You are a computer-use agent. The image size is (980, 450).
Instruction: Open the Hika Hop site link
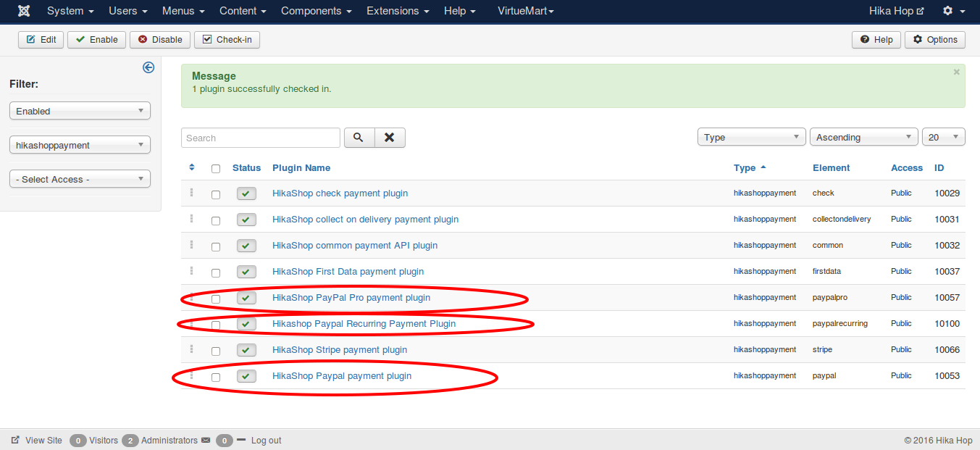pos(897,11)
